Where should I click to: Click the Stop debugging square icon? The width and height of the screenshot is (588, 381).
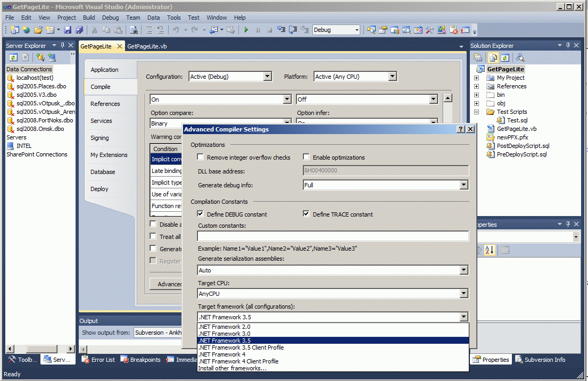[269, 30]
